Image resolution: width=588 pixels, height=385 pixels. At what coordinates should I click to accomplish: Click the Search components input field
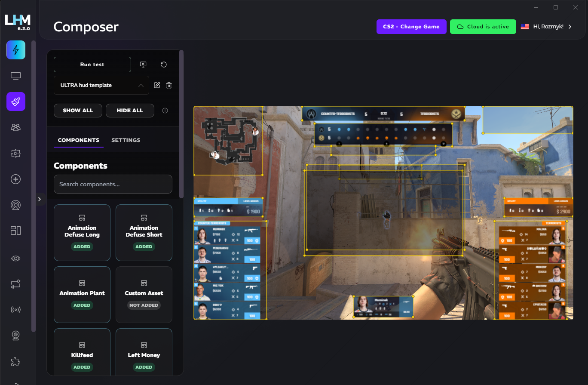point(113,184)
